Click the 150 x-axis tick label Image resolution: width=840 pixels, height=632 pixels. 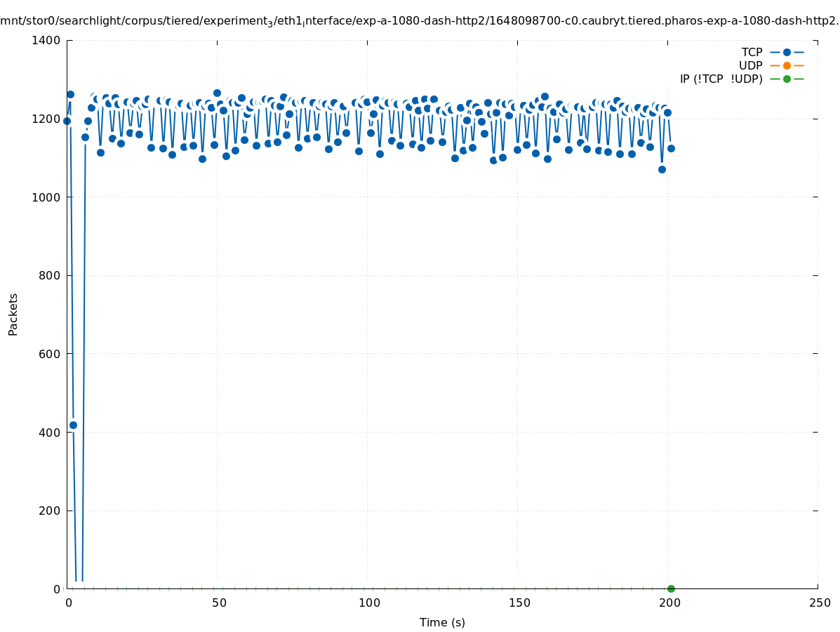coord(519,603)
